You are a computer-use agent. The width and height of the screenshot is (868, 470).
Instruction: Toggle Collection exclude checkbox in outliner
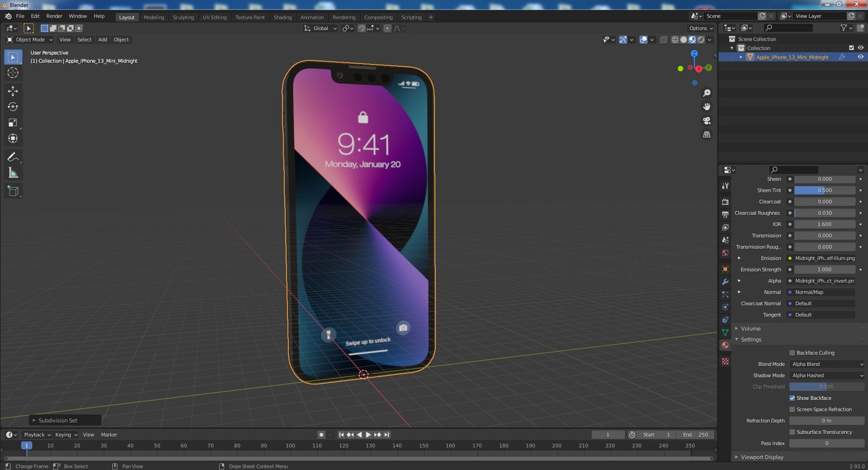(x=851, y=48)
